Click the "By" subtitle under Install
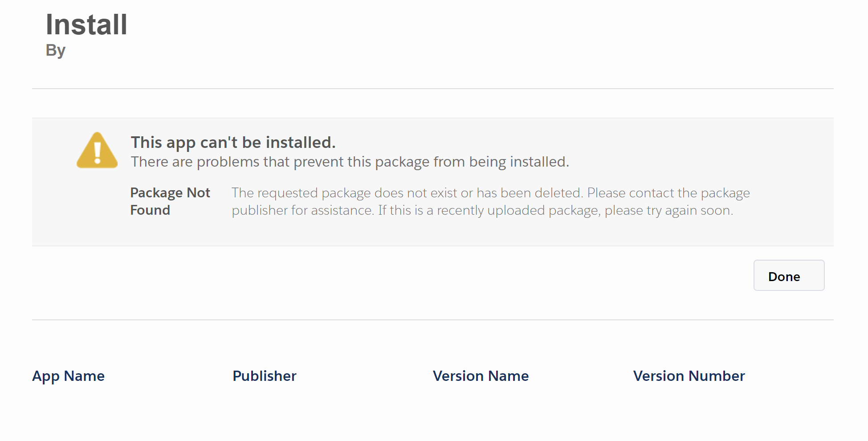 point(56,50)
